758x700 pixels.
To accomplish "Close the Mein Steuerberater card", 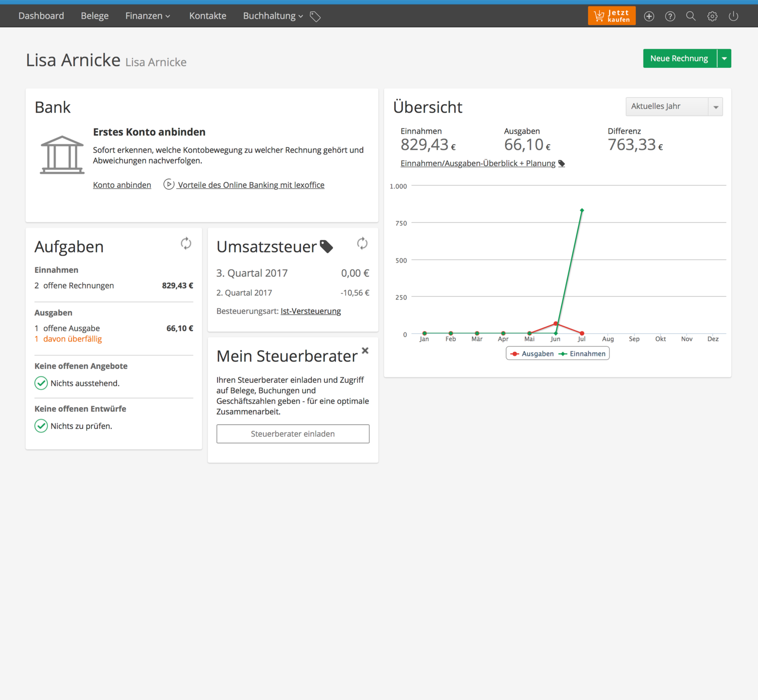I will (365, 350).
